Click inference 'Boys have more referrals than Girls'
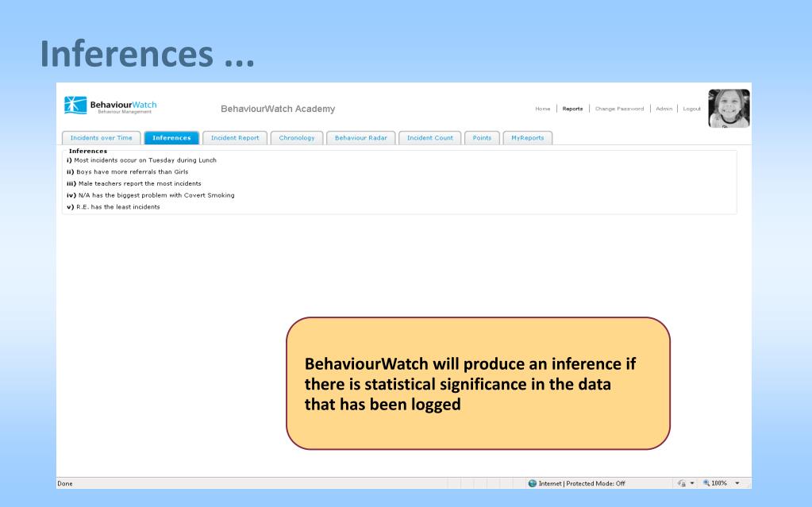Screen dimensions: 812x507 [132, 172]
